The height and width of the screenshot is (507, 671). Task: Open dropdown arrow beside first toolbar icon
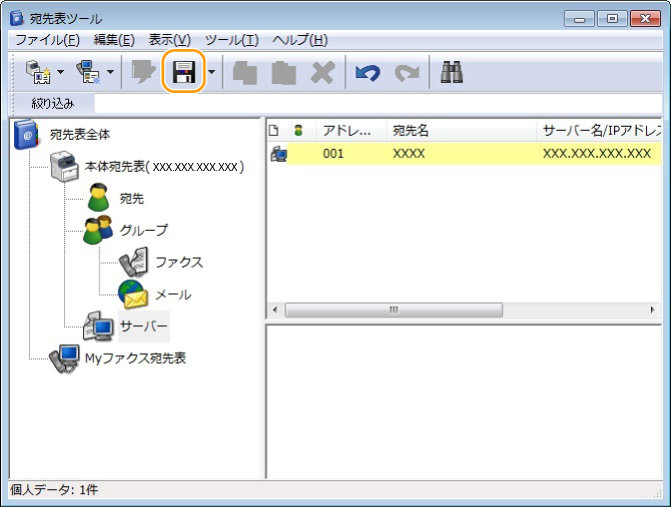[60, 73]
